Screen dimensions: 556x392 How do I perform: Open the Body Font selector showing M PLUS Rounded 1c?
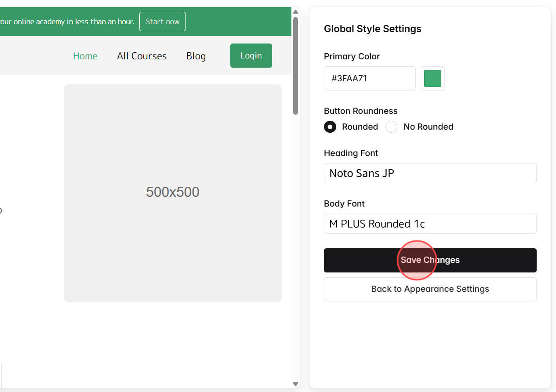point(430,224)
